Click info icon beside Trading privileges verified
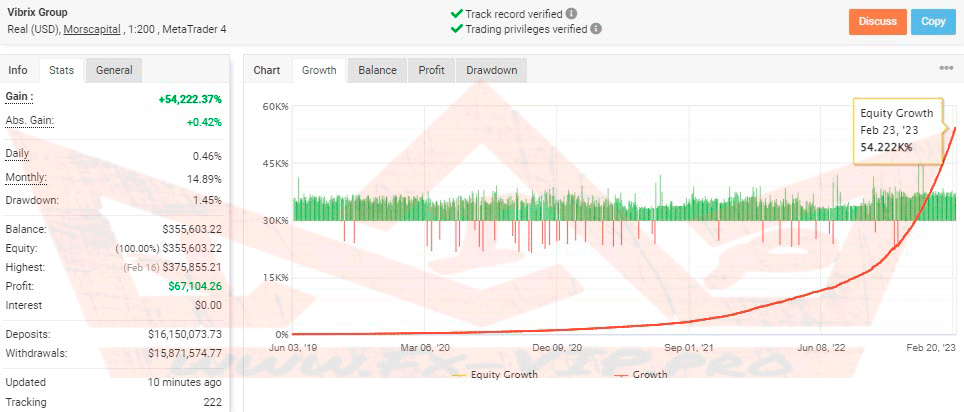Viewport: 964px width, 412px height. click(x=596, y=29)
